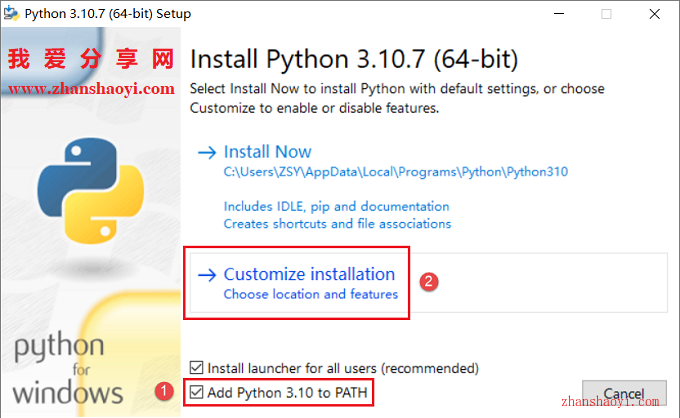Click the Add Python 3.10 to PATH label

[287, 393]
